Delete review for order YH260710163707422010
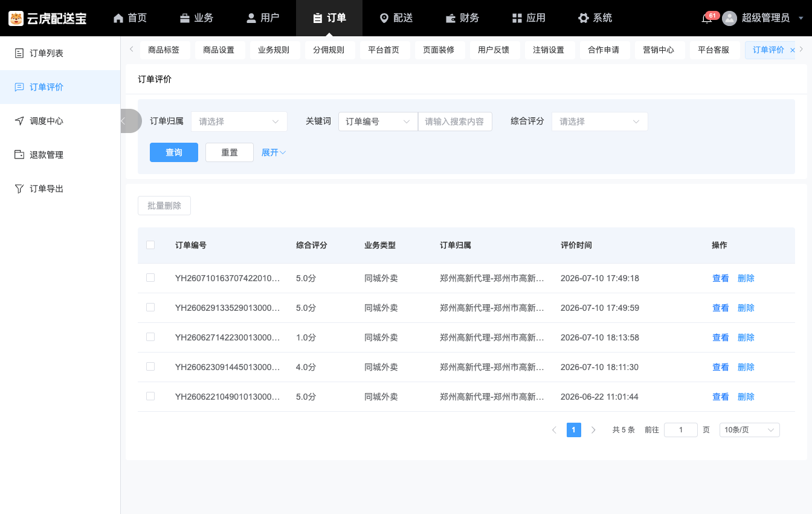The image size is (812, 514). [x=746, y=278]
